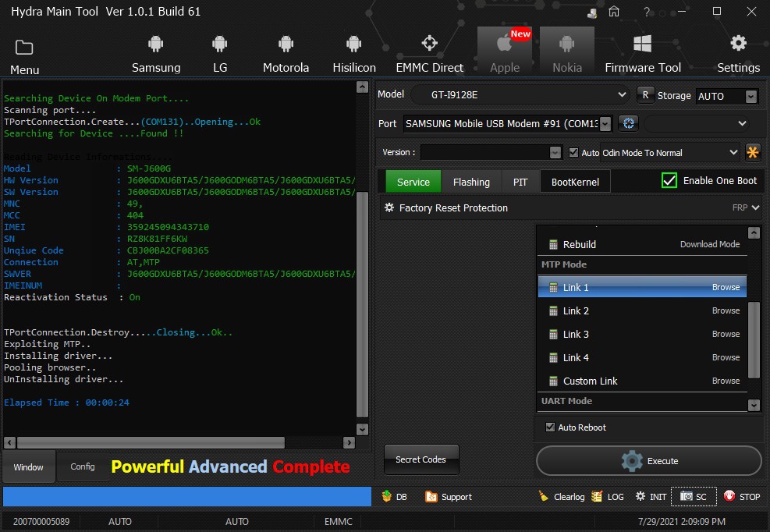Open the Menu folder icon
The height and width of the screenshot is (532, 770).
tap(24, 48)
